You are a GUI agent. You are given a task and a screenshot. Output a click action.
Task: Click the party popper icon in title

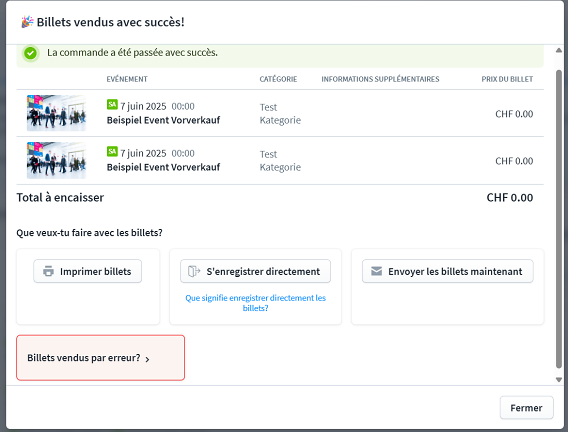pyautogui.click(x=28, y=22)
